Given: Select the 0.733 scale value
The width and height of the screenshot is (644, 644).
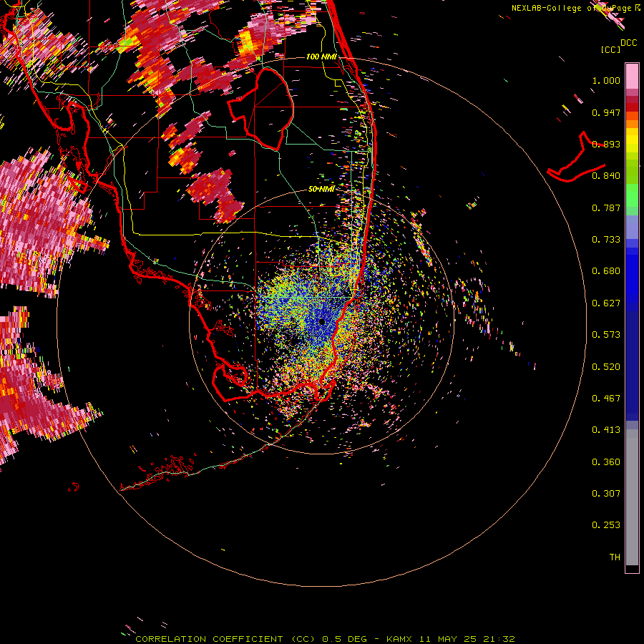Looking at the screenshot, I should tap(606, 240).
